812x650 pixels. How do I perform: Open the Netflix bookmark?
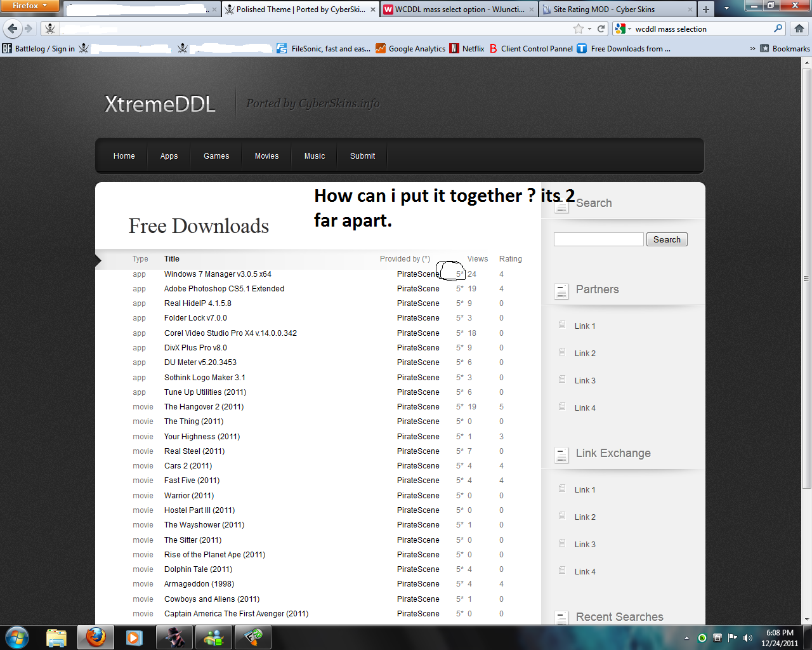point(467,49)
